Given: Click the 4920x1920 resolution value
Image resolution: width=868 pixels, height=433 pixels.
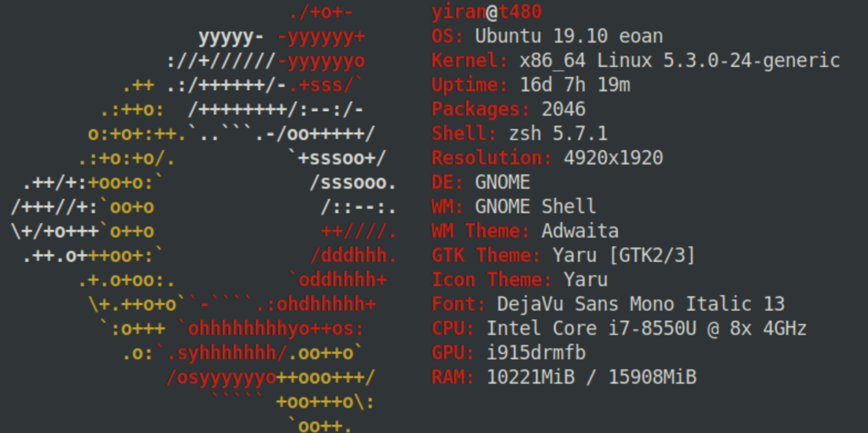Looking at the screenshot, I should coord(613,158).
